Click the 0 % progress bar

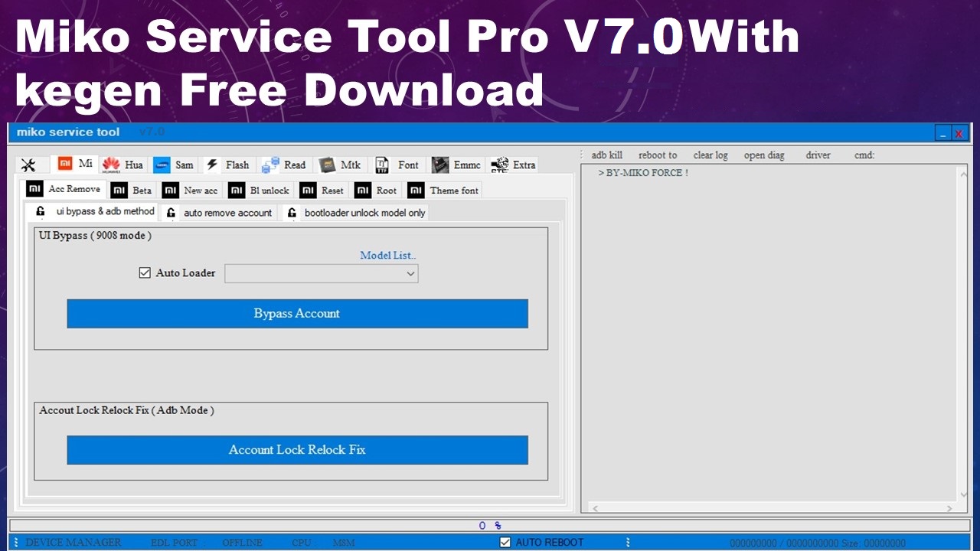click(490, 526)
